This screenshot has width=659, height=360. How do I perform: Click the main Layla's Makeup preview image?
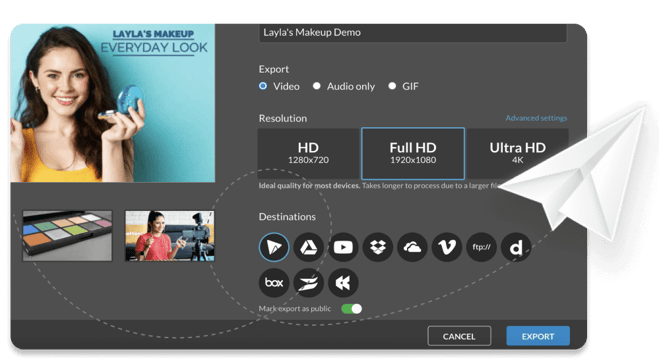coord(113,103)
